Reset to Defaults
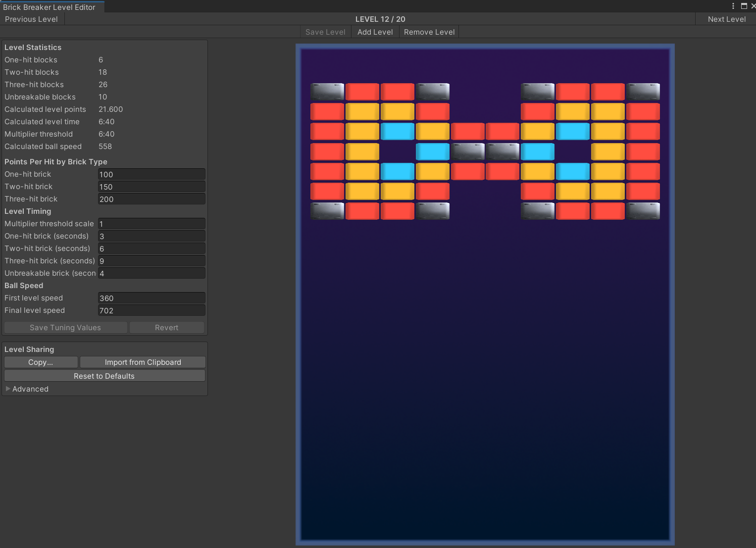The image size is (756, 548). pos(104,376)
